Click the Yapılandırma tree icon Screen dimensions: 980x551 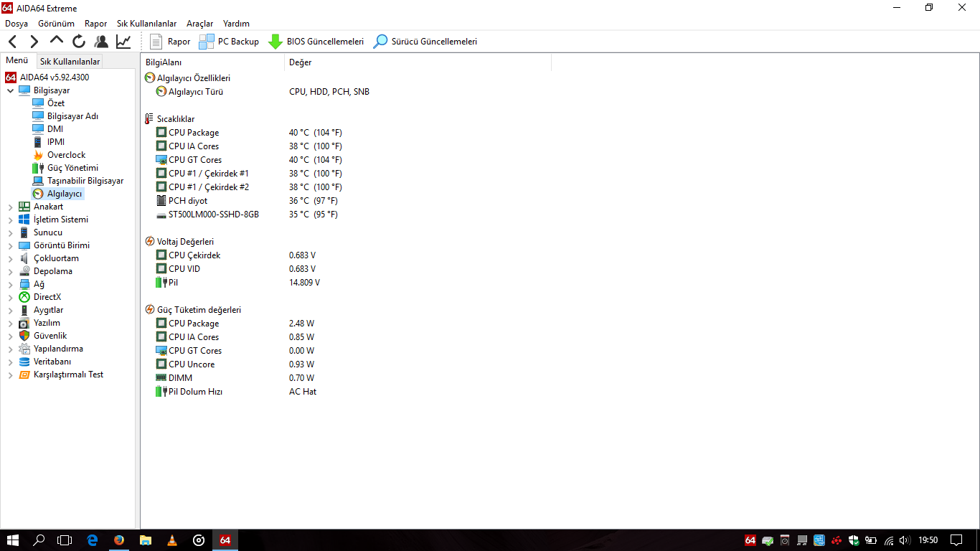pyautogui.click(x=24, y=349)
